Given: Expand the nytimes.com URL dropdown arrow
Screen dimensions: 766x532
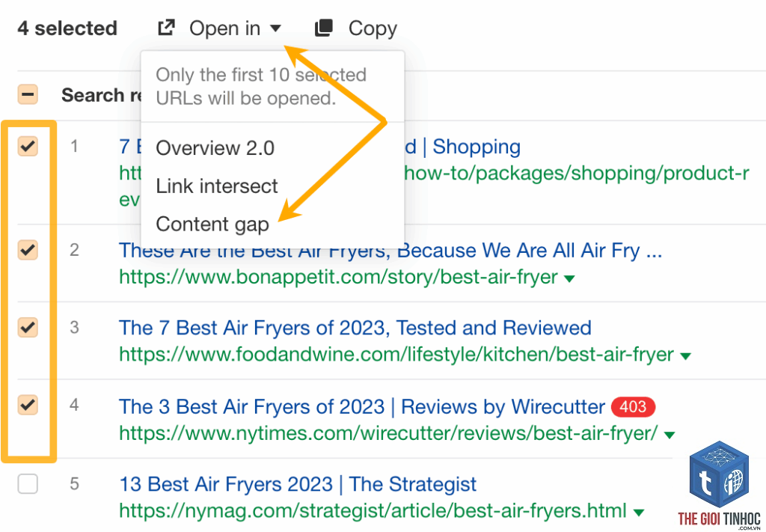Looking at the screenshot, I should (670, 434).
